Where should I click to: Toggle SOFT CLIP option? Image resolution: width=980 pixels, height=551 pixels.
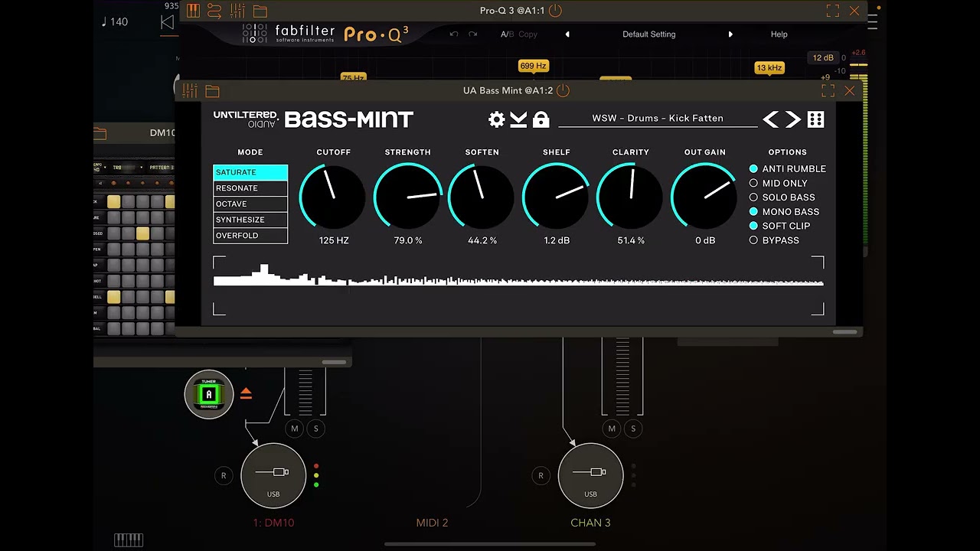click(x=779, y=226)
